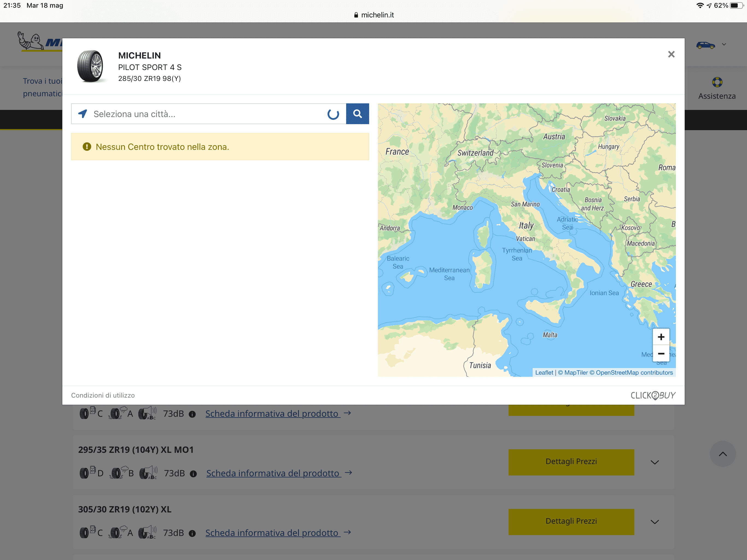
Task: Click noise info icon for 295/35 ZR19
Action: click(x=193, y=474)
